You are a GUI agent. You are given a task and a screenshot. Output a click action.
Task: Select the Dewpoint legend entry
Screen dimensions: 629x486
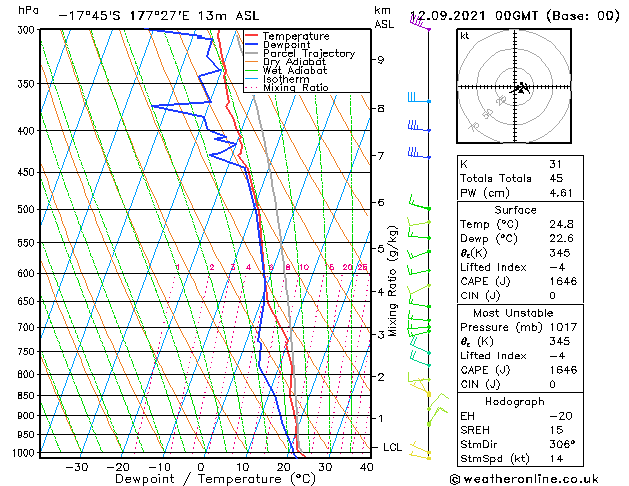click(289, 45)
